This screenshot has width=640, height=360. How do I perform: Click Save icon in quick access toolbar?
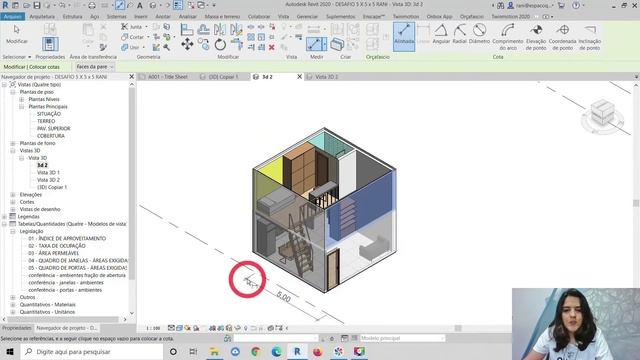(x=37, y=5)
